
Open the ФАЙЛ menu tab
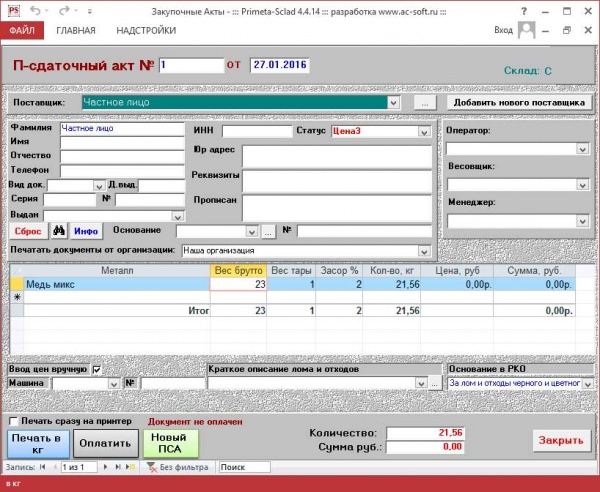pos(23,31)
